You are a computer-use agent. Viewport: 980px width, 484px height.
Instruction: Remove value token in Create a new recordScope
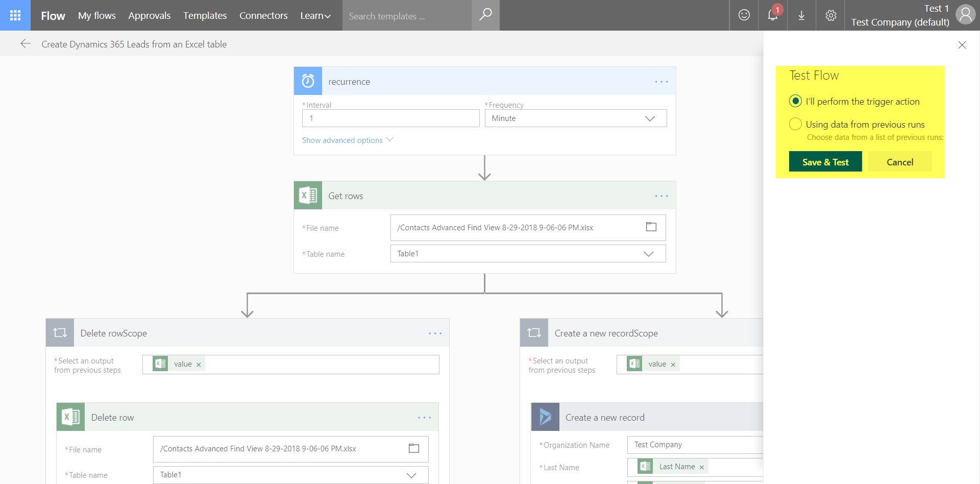pyautogui.click(x=673, y=365)
